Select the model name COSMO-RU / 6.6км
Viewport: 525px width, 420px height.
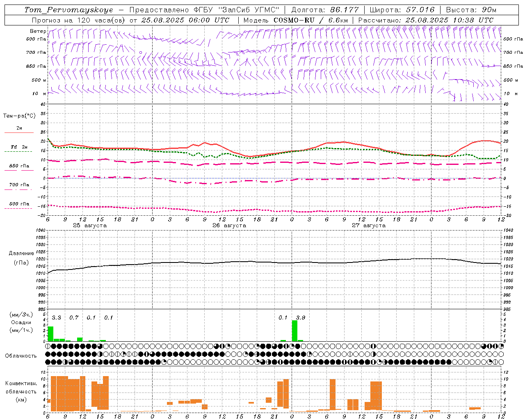click(311, 20)
